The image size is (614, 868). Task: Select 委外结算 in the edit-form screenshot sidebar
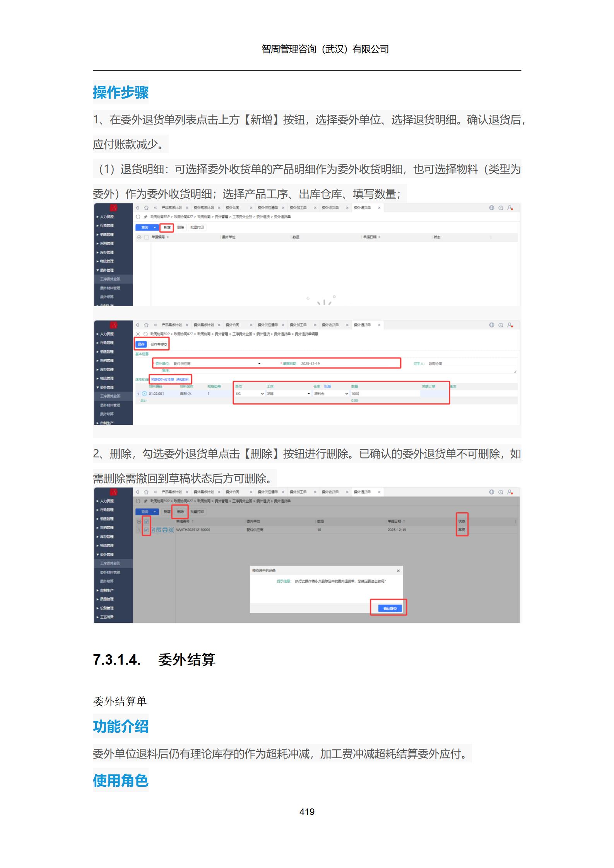coord(107,414)
